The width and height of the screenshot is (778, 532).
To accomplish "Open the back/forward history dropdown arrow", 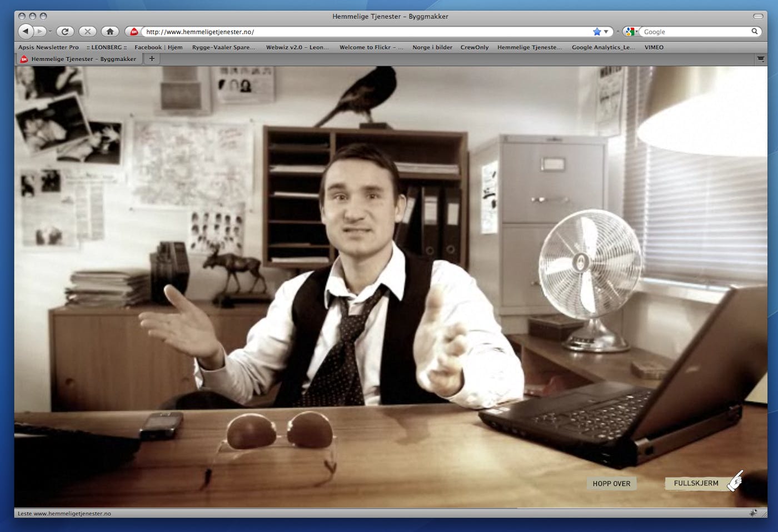I will [x=50, y=32].
